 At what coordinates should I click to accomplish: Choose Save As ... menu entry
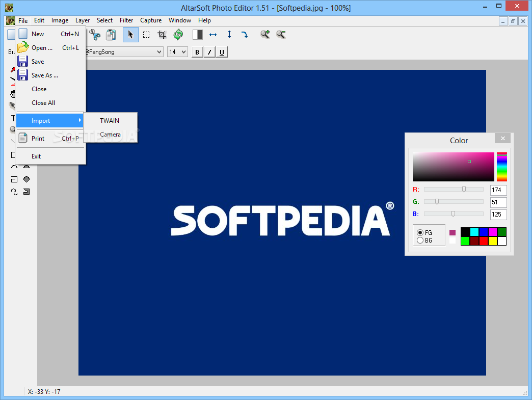click(50, 75)
